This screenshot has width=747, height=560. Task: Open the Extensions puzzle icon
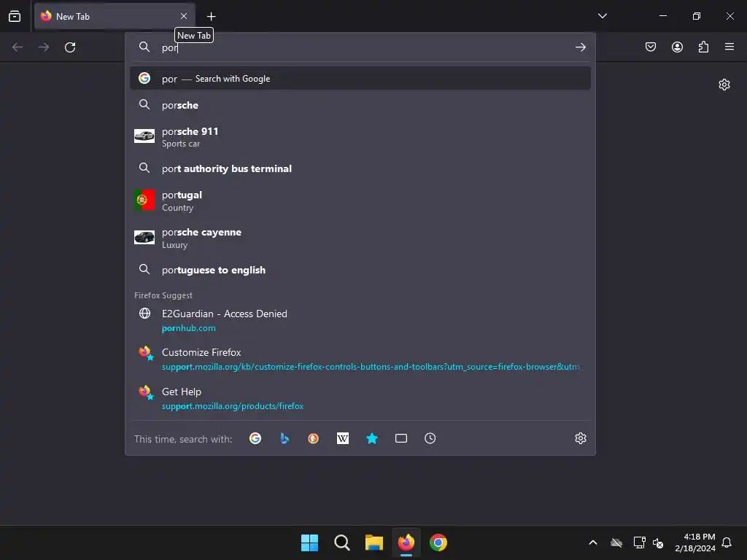pos(703,47)
